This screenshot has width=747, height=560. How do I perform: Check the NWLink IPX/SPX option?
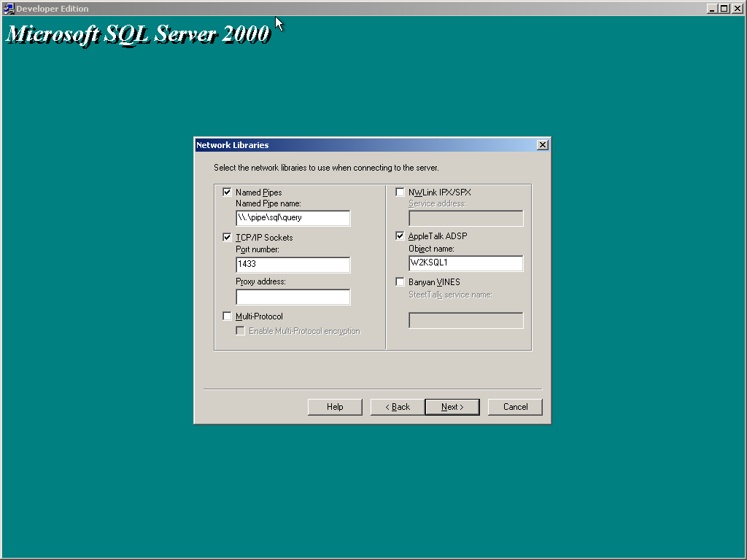point(400,192)
